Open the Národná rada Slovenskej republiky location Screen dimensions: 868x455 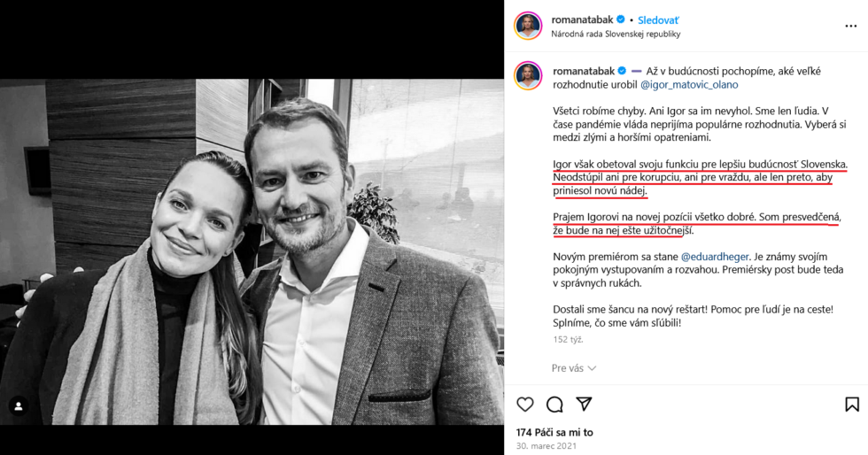click(616, 34)
